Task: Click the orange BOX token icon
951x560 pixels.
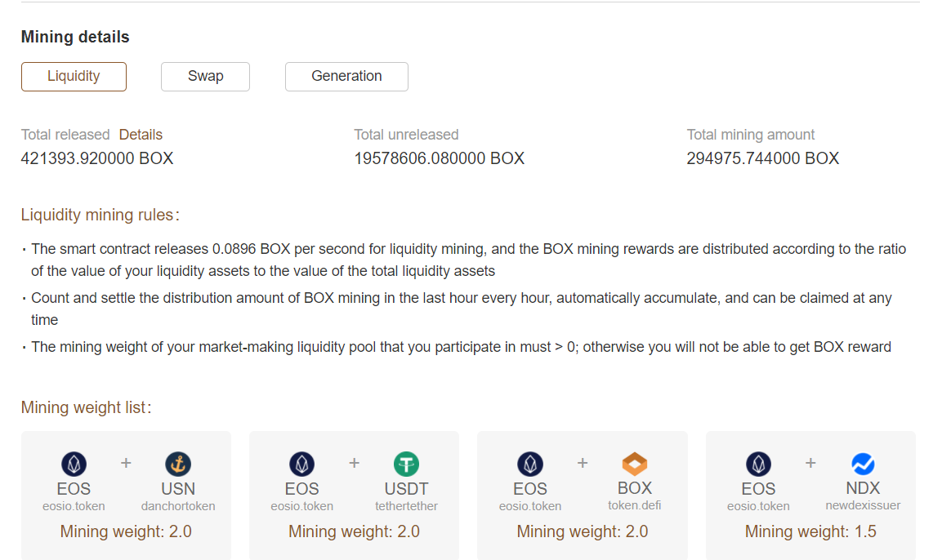Action: [x=635, y=464]
